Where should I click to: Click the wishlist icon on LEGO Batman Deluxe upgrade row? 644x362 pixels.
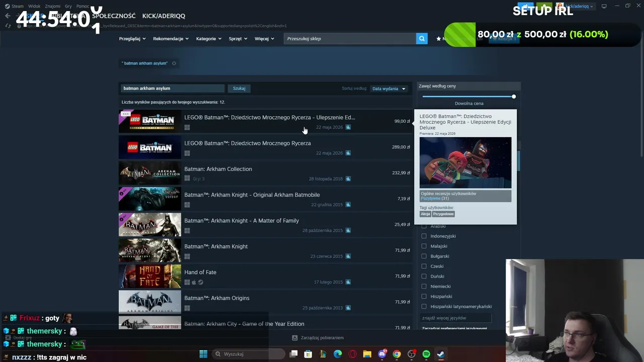(348, 127)
